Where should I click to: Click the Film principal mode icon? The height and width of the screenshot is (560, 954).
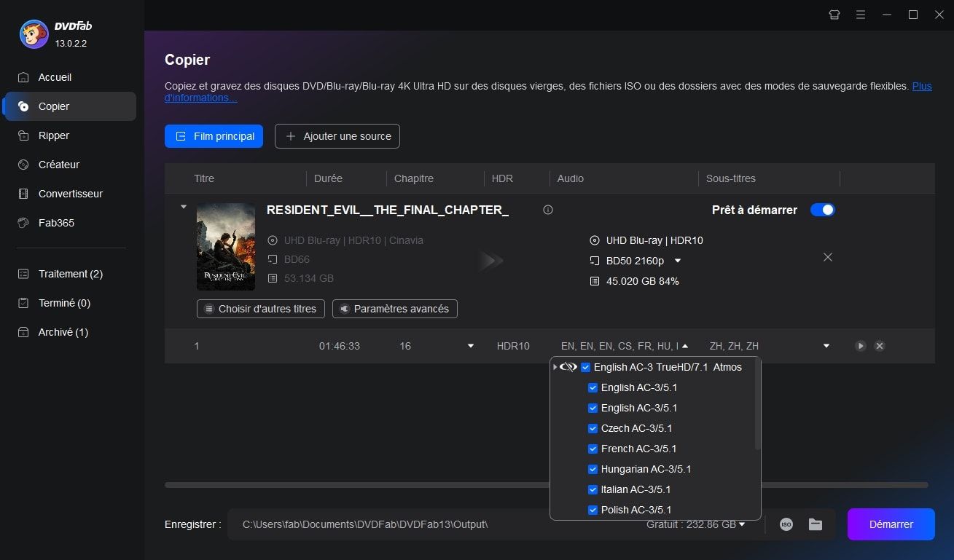coord(181,136)
